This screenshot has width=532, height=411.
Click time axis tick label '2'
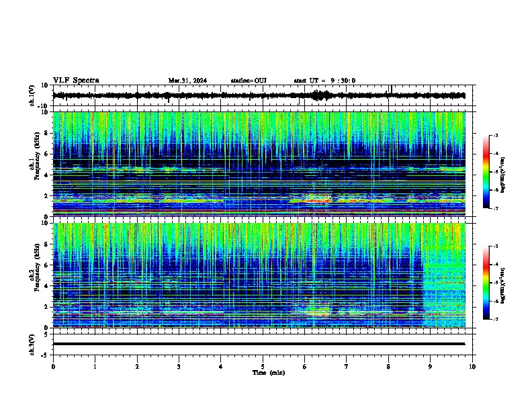(x=137, y=367)
